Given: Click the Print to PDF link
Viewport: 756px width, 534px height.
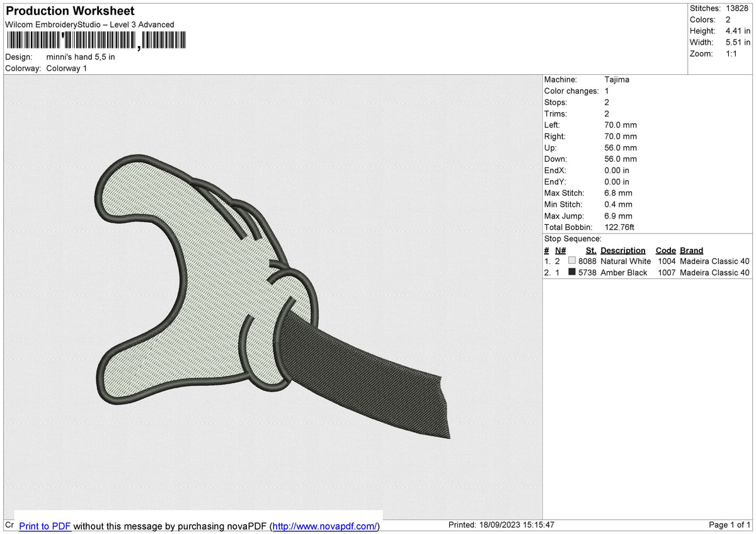Looking at the screenshot, I should (45, 526).
